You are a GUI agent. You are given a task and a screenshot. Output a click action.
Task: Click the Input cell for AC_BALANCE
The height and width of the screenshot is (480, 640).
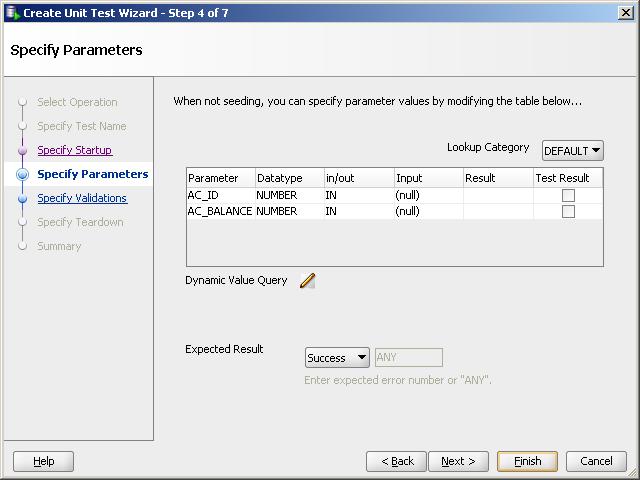(x=429, y=211)
